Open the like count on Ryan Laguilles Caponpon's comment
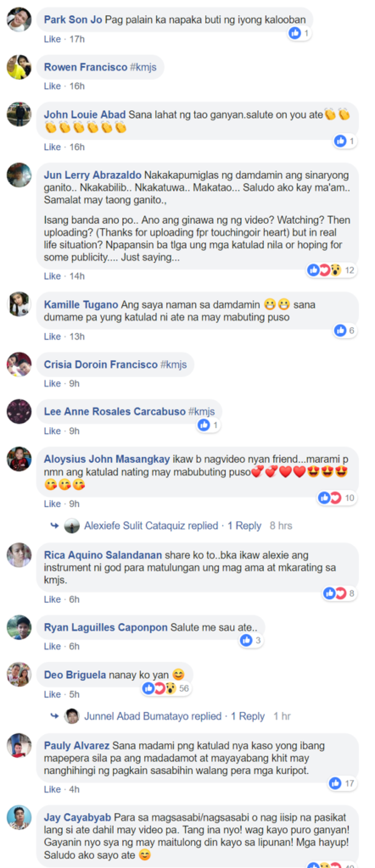375x868 pixels. tap(251, 641)
